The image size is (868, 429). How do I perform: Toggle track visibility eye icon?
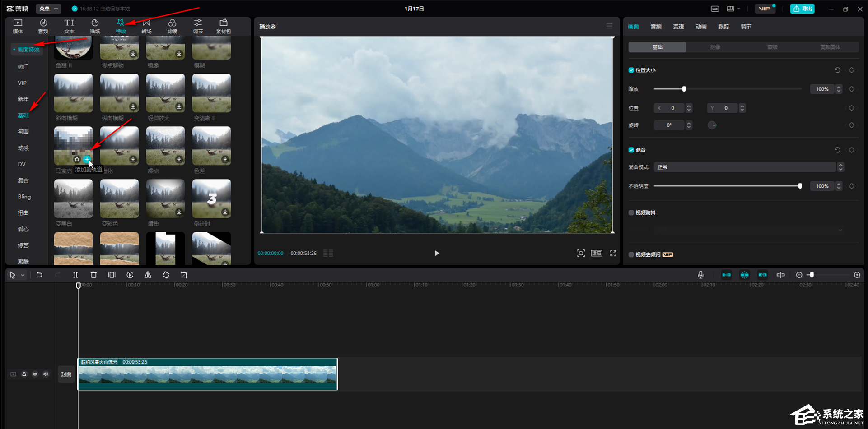35,374
